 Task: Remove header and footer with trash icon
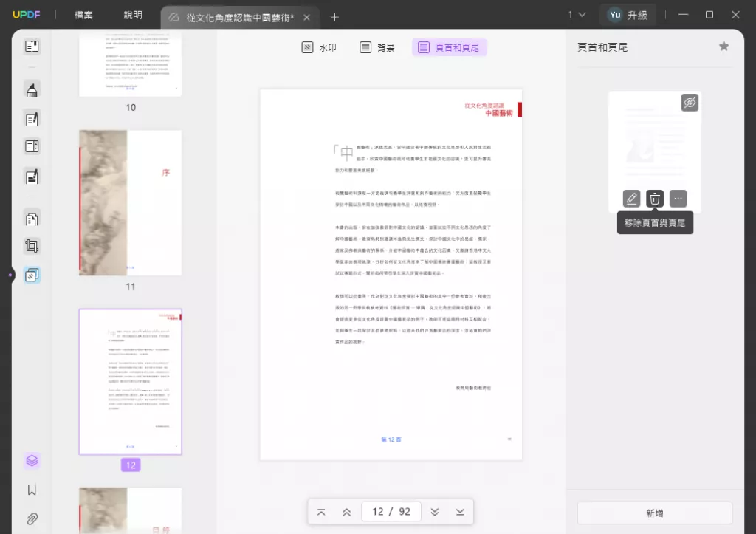[655, 199]
